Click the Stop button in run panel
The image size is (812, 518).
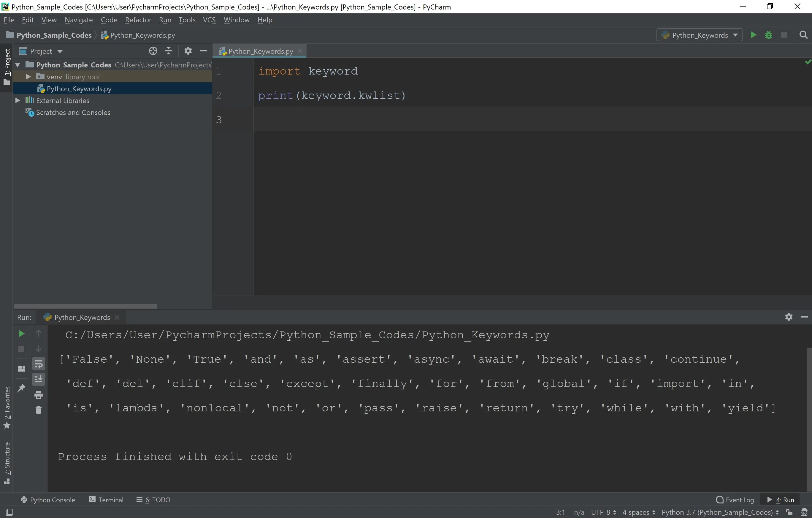[21, 349]
